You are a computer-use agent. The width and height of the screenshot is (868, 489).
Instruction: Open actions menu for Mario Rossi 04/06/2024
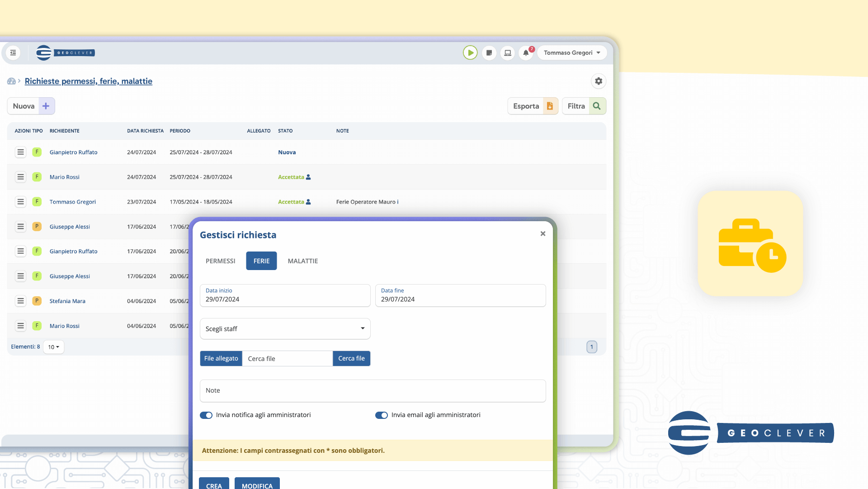(20, 326)
